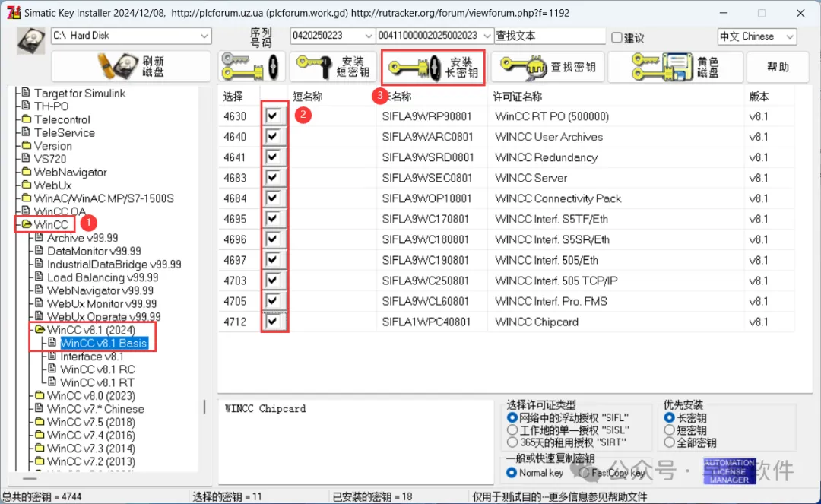This screenshot has width=821, height=504.
Task: Click the Target for Simulink document icon
Action: tap(26, 93)
